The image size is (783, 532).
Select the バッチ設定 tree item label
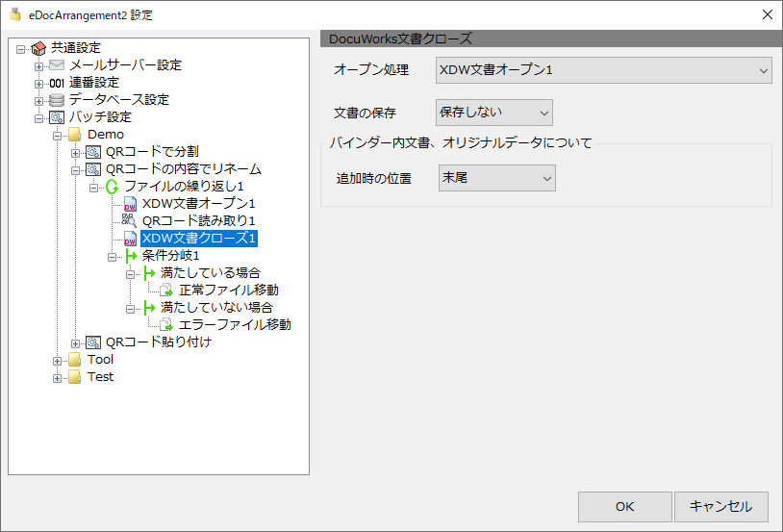(x=100, y=117)
